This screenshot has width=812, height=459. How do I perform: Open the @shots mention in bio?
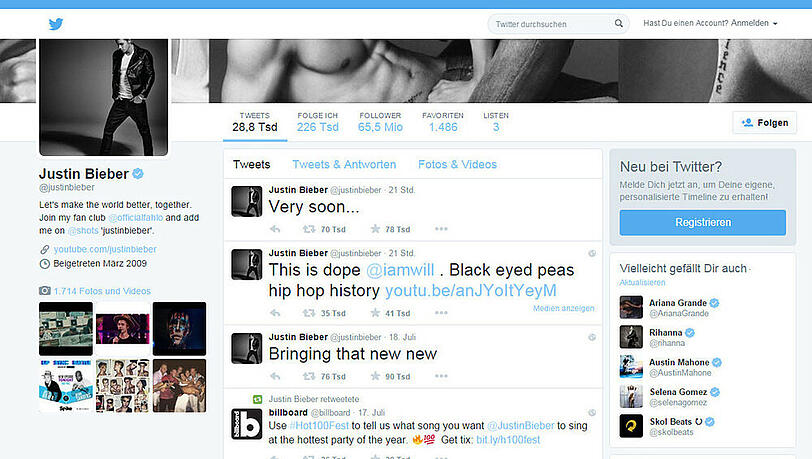coord(83,231)
